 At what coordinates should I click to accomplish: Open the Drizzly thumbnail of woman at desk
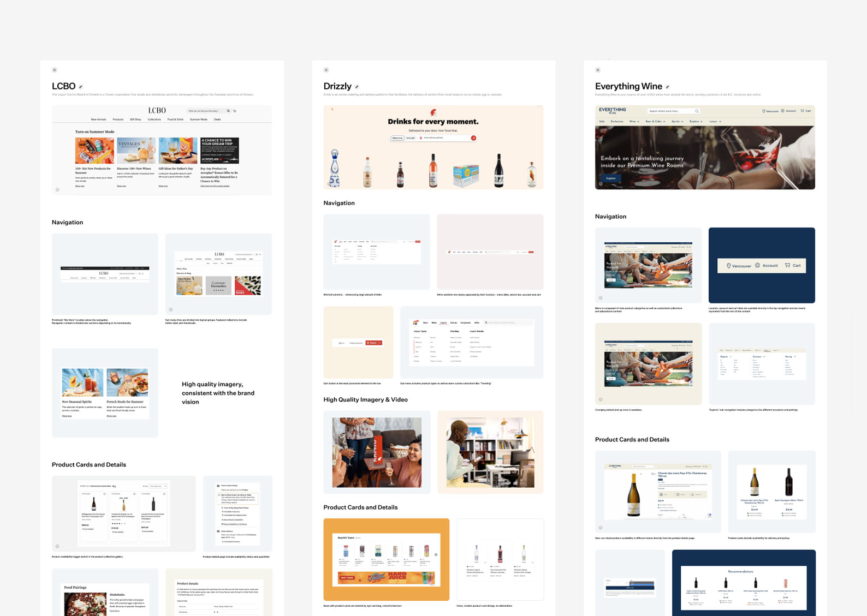pyautogui.click(x=490, y=452)
